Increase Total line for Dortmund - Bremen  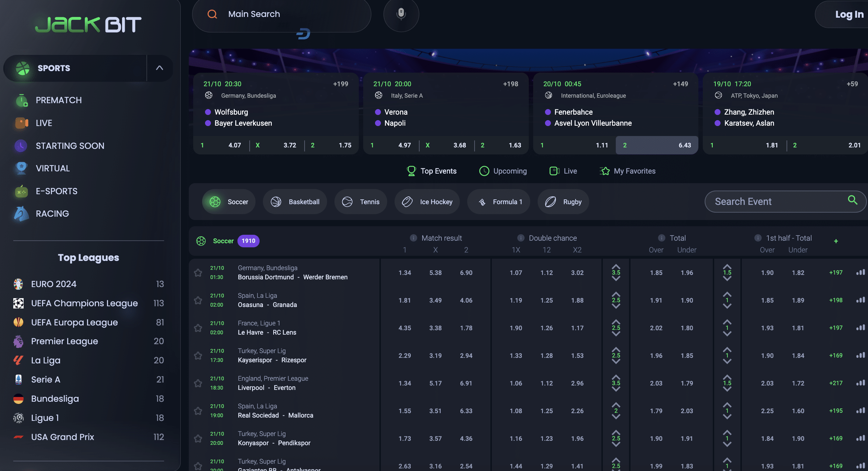[616, 266]
